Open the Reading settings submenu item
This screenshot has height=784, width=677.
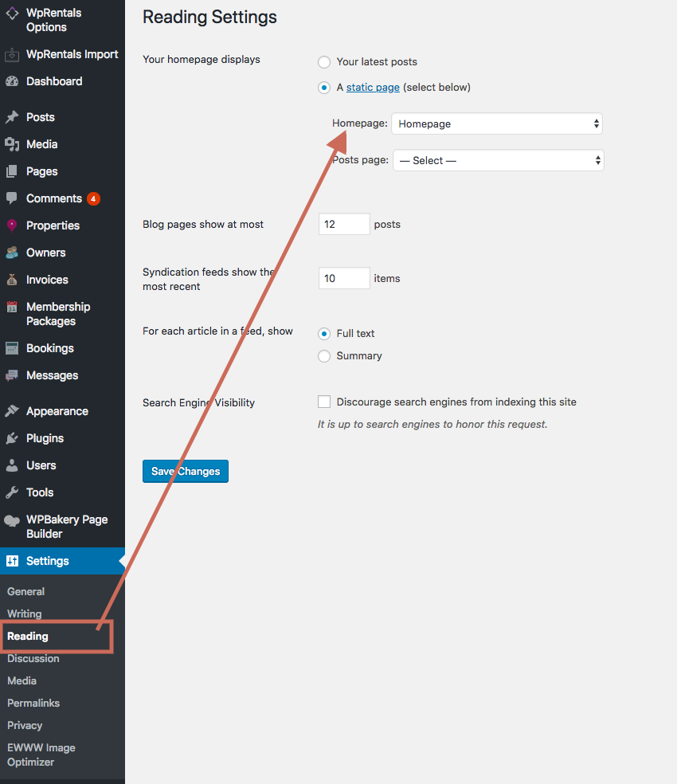click(x=28, y=637)
